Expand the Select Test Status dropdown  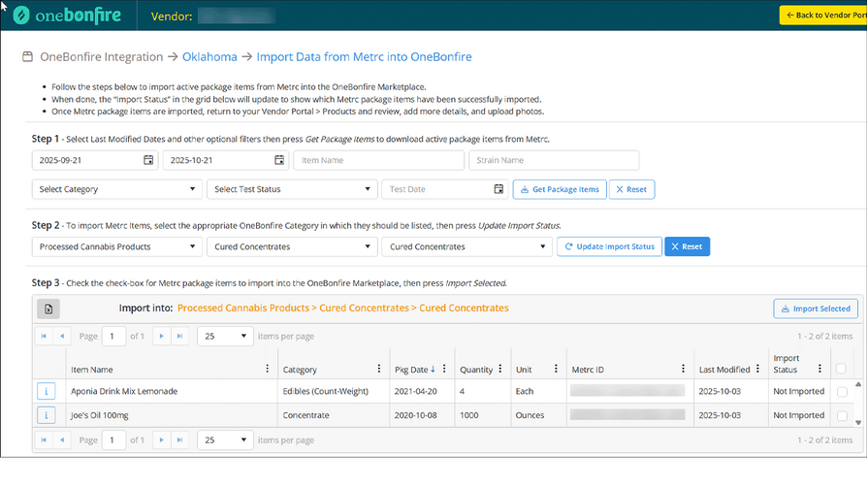point(291,189)
